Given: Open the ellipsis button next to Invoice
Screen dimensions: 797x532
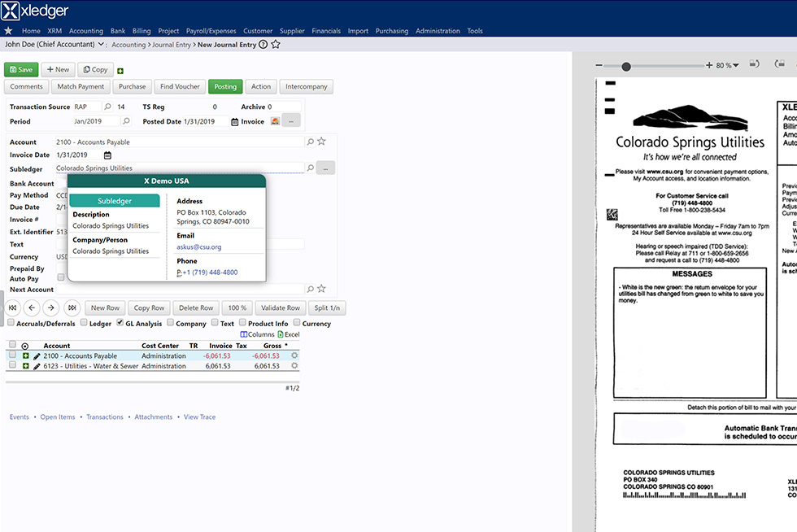Looking at the screenshot, I should [x=291, y=121].
